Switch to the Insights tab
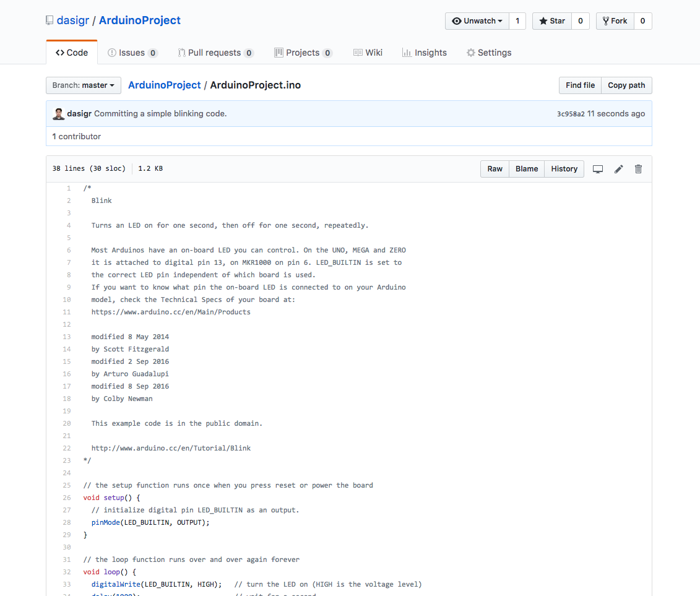 424,53
